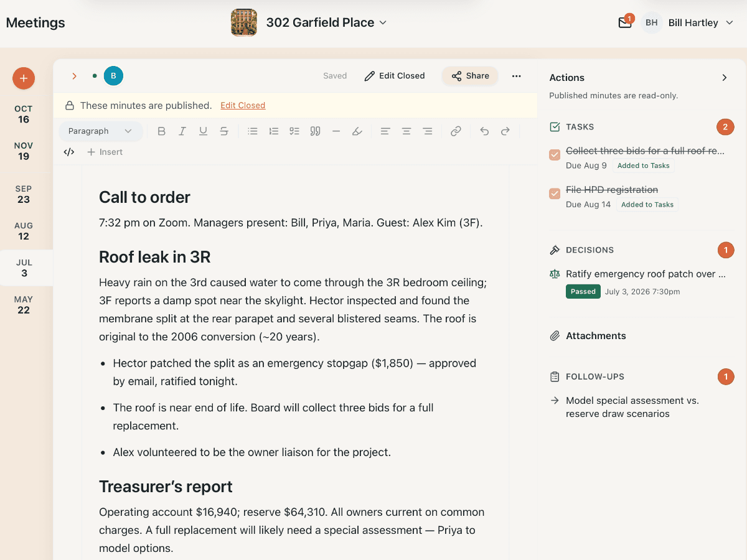Click Added to Tasks badge for Due Aug 9
Screen dimensions: 747x560
644,166
